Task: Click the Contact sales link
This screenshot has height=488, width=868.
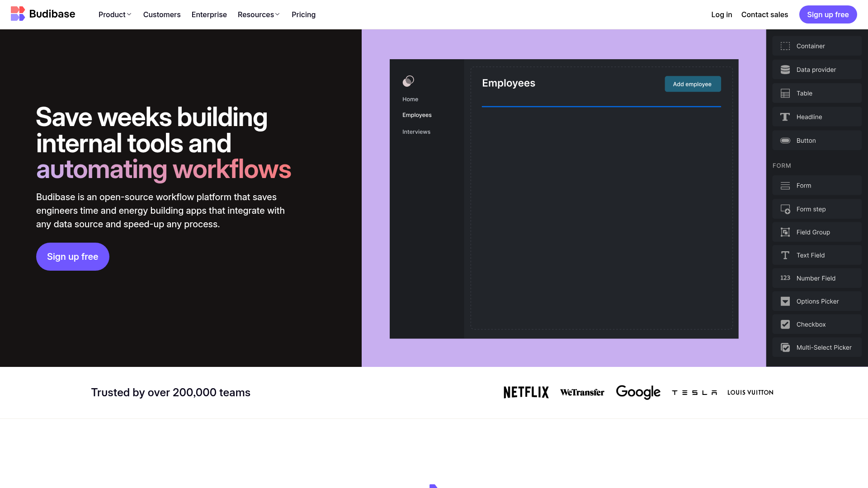Action: point(764,14)
